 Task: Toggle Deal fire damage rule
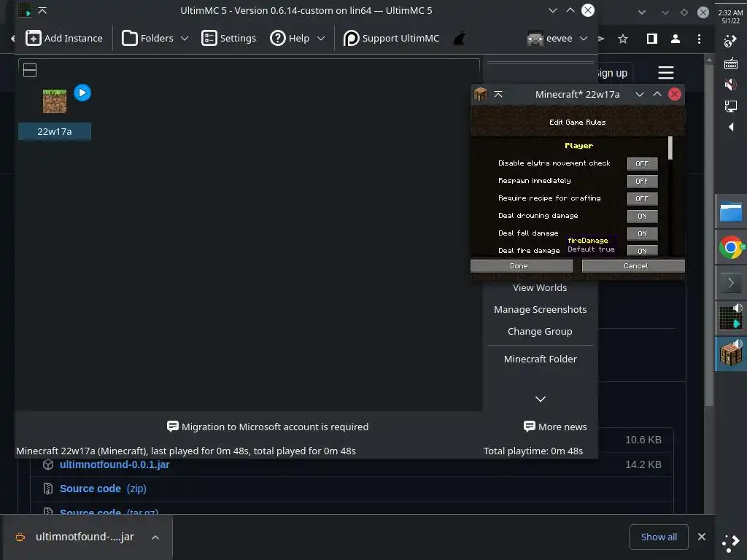click(x=642, y=251)
